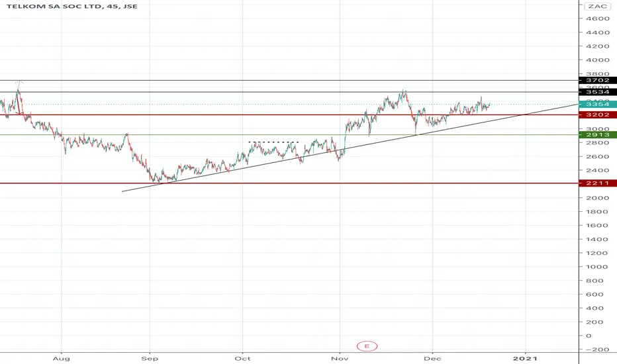Click the ZAC currency button
This screenshot has height=364, width=617.
click(x=597, y=7)
